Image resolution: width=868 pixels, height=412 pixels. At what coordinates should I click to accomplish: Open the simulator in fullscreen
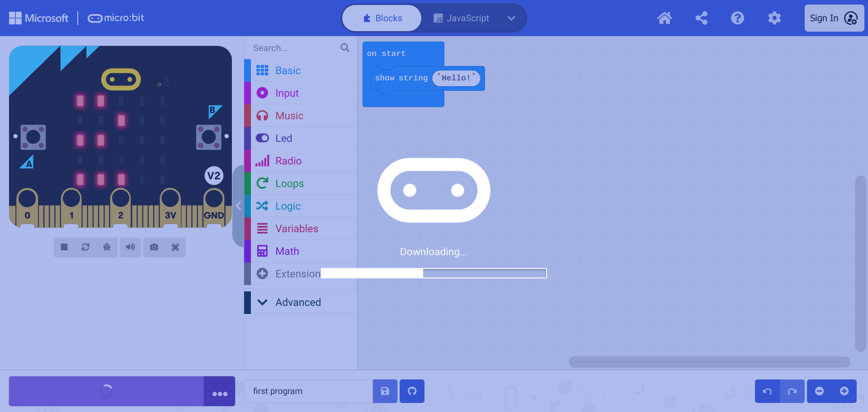coord(175,247)
